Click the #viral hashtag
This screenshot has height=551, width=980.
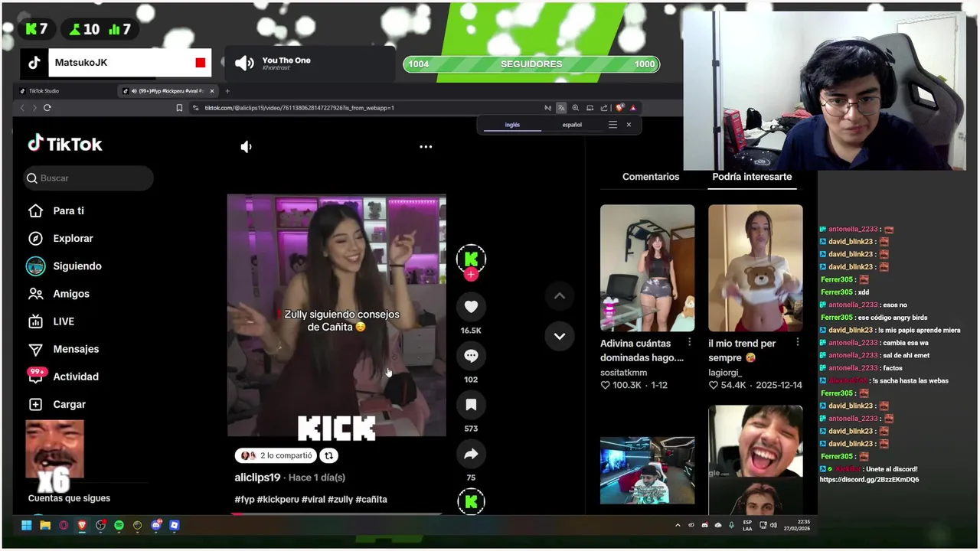click(313, 499)
